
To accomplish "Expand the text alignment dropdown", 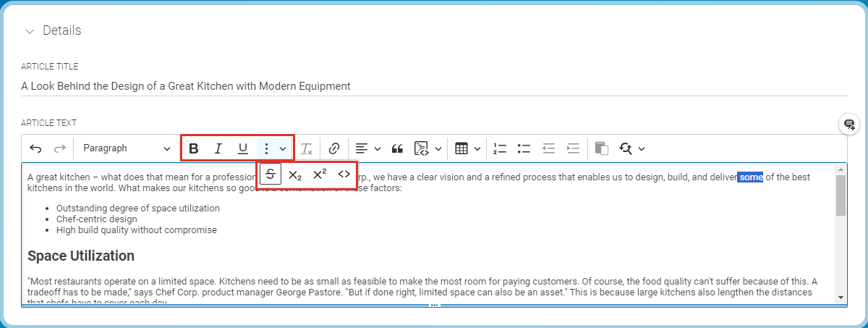I will click(369, 148).
